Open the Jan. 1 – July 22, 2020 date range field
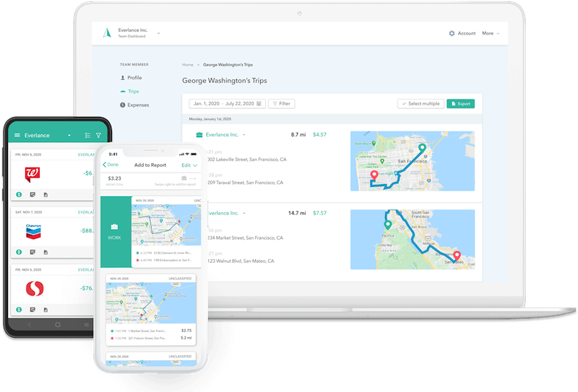This screenshot has width=578, height=392. pyautogui.click(x=226, y=104)
